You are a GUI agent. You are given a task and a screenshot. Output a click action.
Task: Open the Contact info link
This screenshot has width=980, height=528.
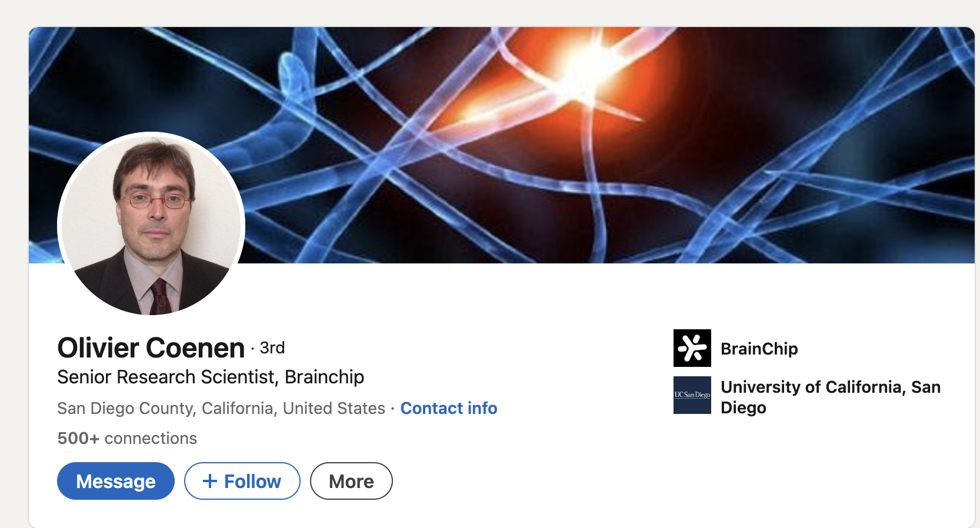448,408
